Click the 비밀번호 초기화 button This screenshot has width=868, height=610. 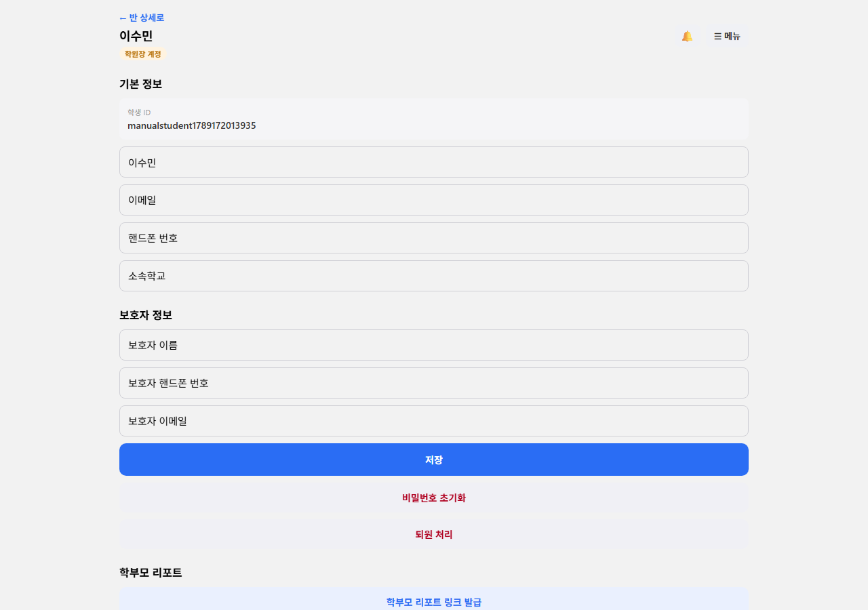[434, 497]
